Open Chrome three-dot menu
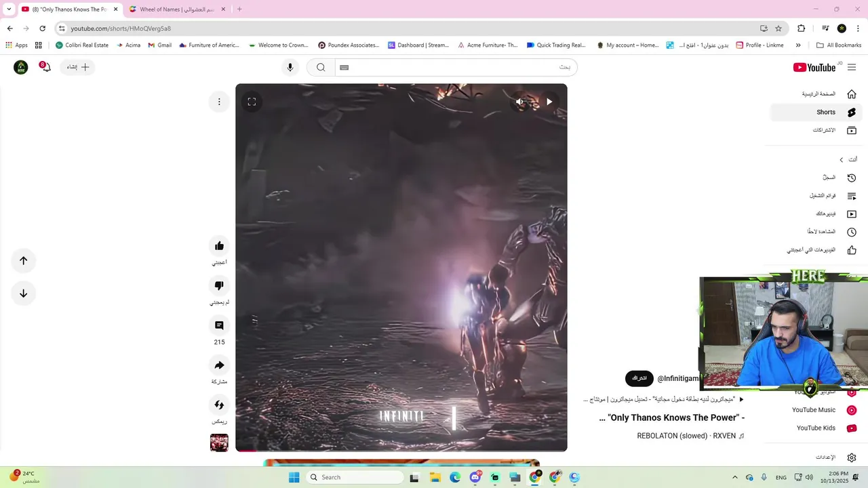This screenshot has width=868, height=488. point(859,28)
